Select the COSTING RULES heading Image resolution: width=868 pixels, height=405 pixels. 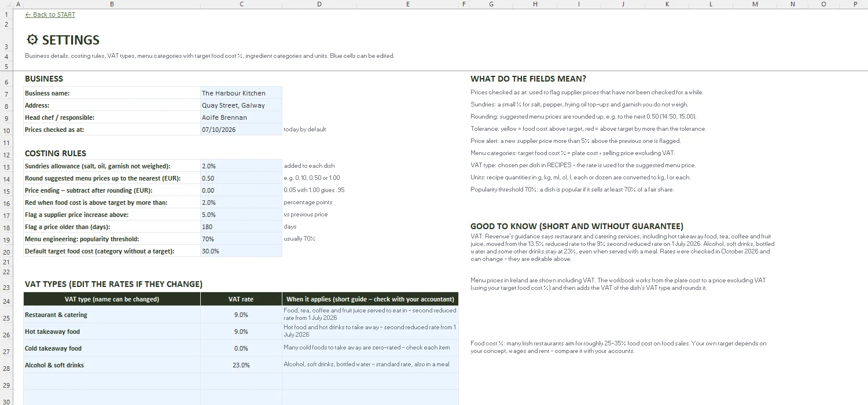click(56, 153)
